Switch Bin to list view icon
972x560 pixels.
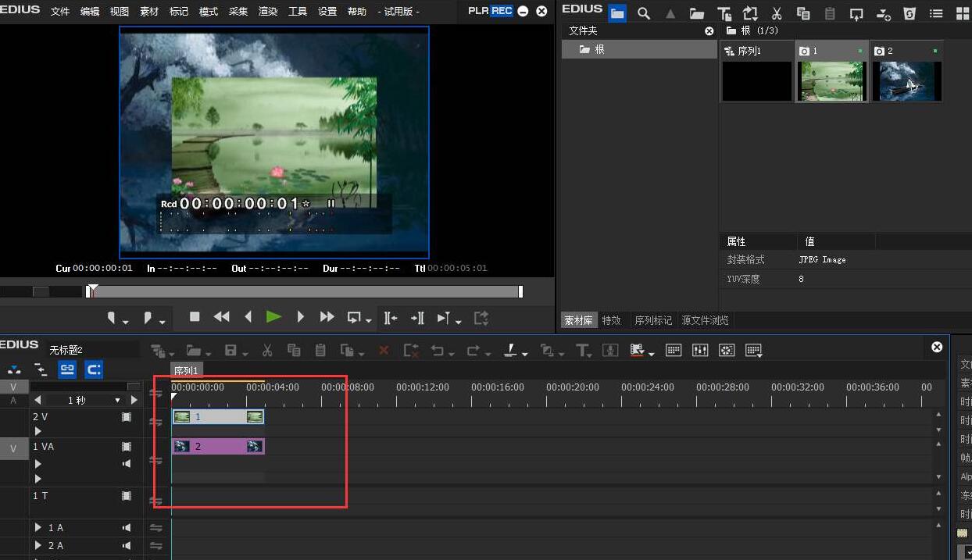(x=936, y=13)
